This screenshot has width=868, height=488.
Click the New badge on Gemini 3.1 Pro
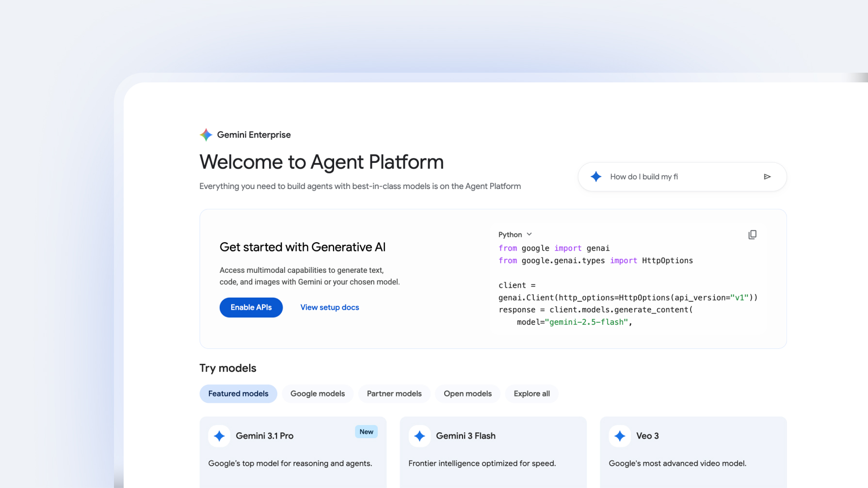[x=366, y=432]
